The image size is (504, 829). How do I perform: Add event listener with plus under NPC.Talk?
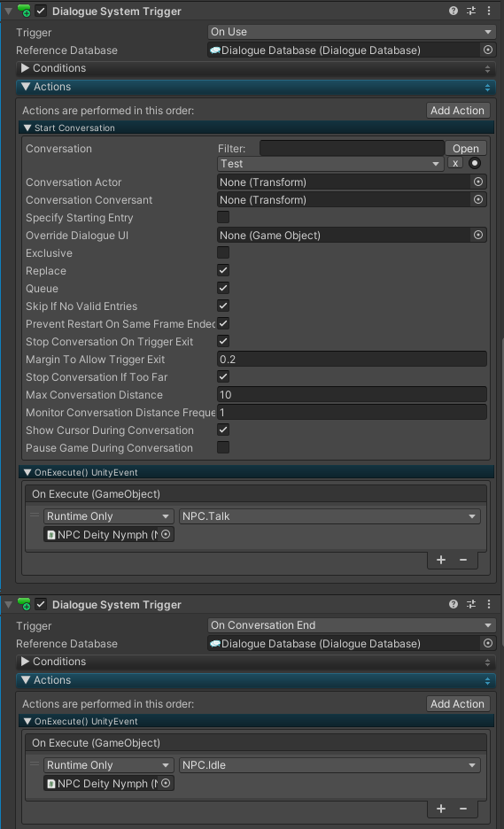click(x=441, y=560)
